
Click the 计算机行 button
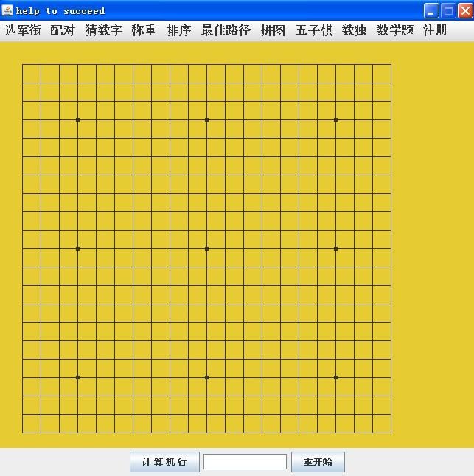164,462
